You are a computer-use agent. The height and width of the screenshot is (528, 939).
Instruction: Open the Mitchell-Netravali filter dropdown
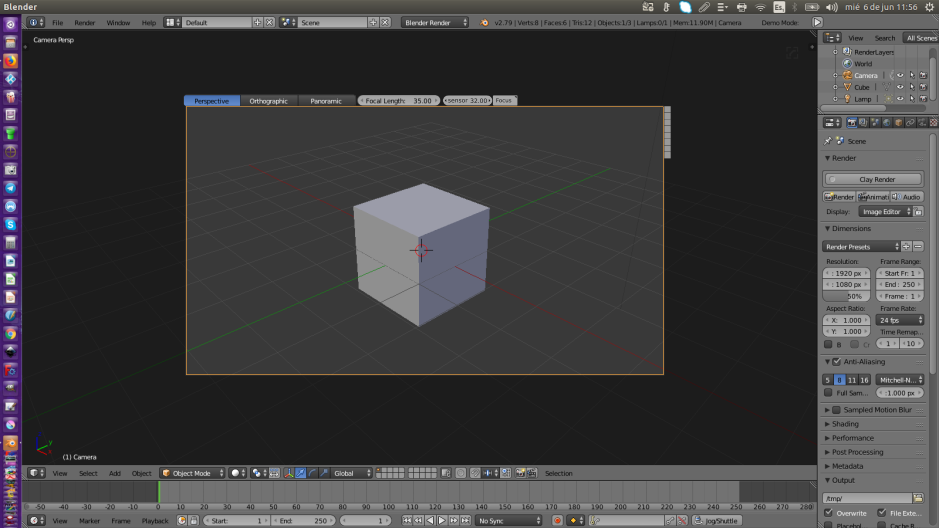coord(900,380)
